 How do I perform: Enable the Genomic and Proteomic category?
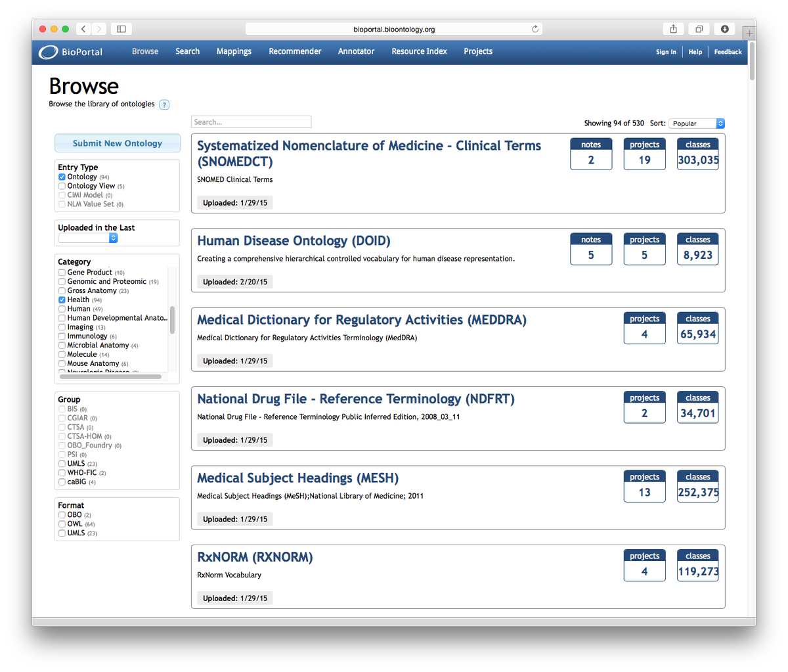62,282
